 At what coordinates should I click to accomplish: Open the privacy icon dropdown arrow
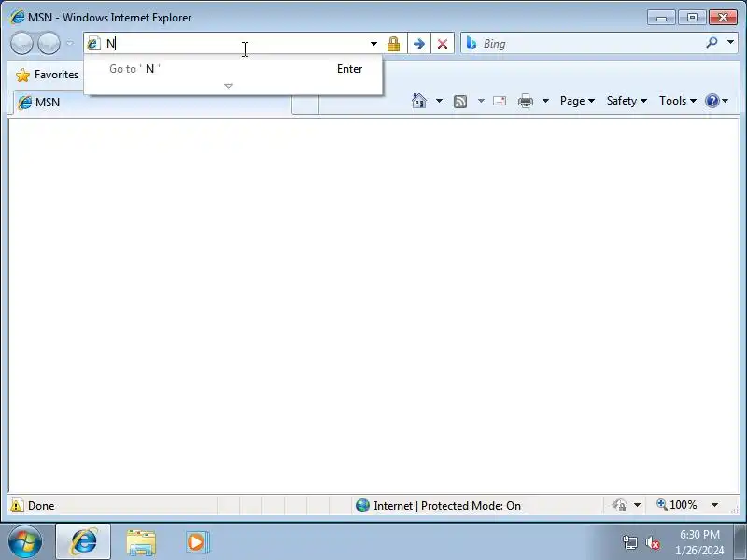637,505
